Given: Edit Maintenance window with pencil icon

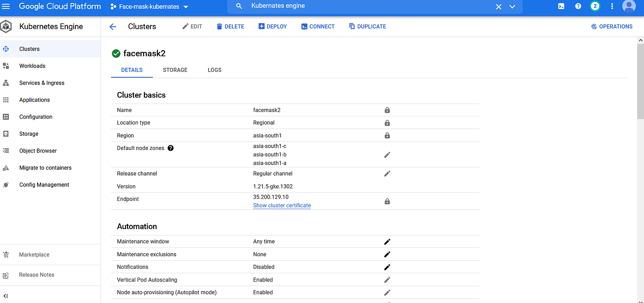Looking at the screenshot, I should [x=387, y=241].
